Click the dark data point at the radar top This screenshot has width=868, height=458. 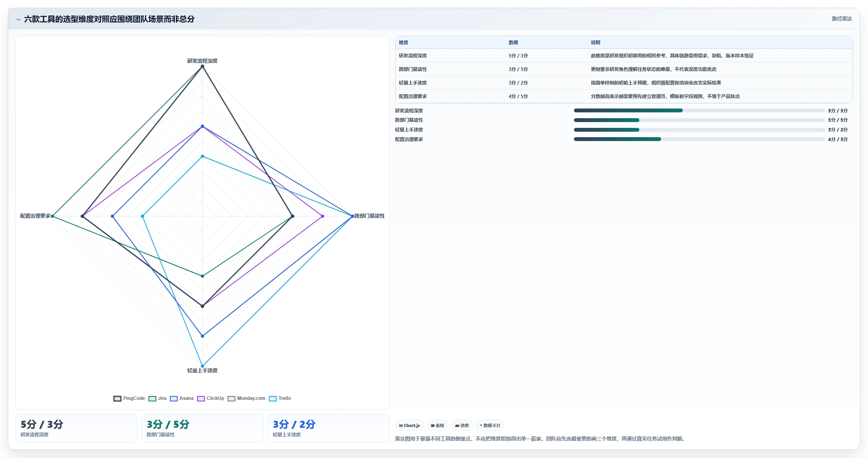pos(202,67)
